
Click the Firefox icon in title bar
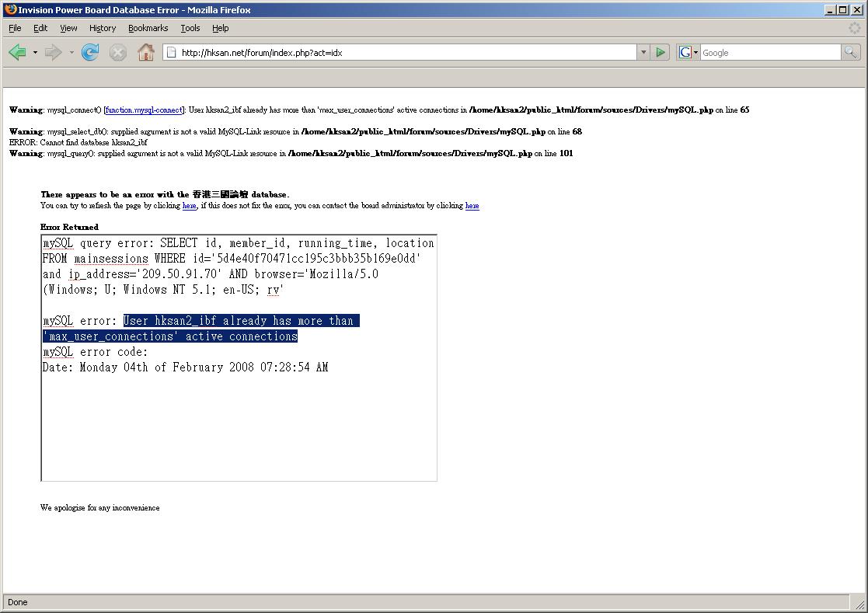point(11,9)
